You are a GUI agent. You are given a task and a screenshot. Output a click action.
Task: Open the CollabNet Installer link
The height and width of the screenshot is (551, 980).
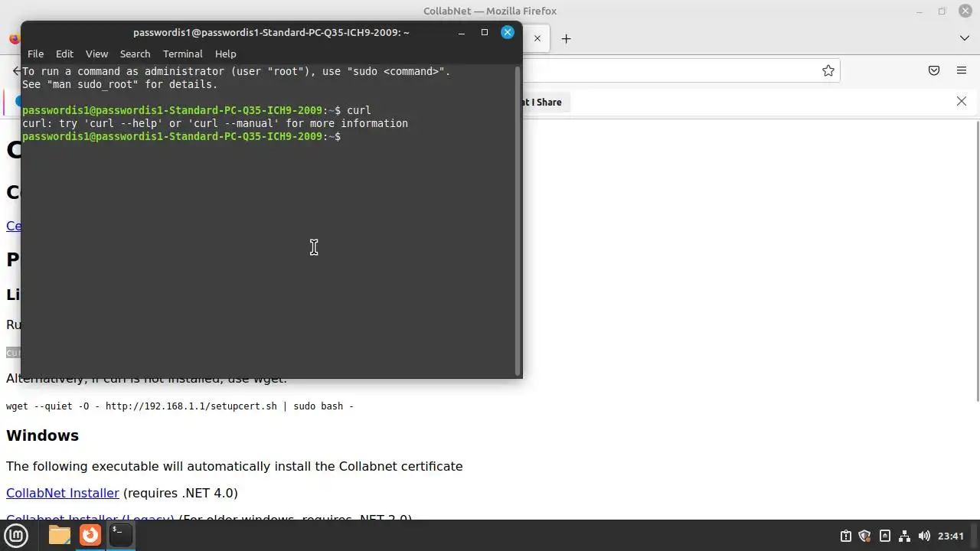pyautogui.click(x=63, y=493)
